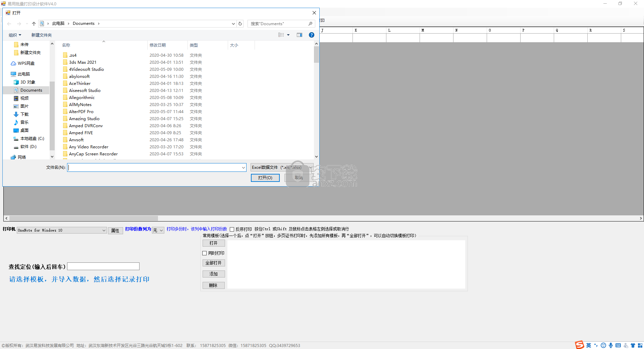Image resolution: width=644 pixels, height=349 pixels.
Task: Expand the address bar history dropdown
Action: click(x=233, y=24)
